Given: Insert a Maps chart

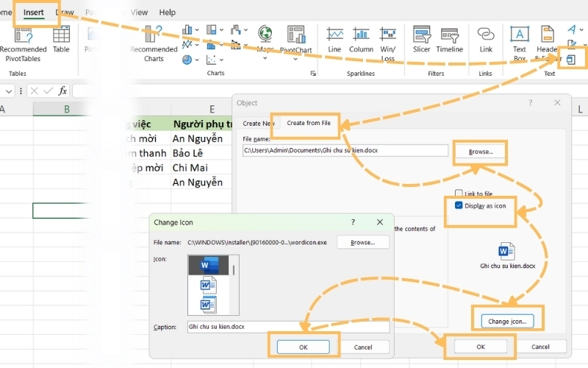Looking at the screenshot, I should pos(265,42).
